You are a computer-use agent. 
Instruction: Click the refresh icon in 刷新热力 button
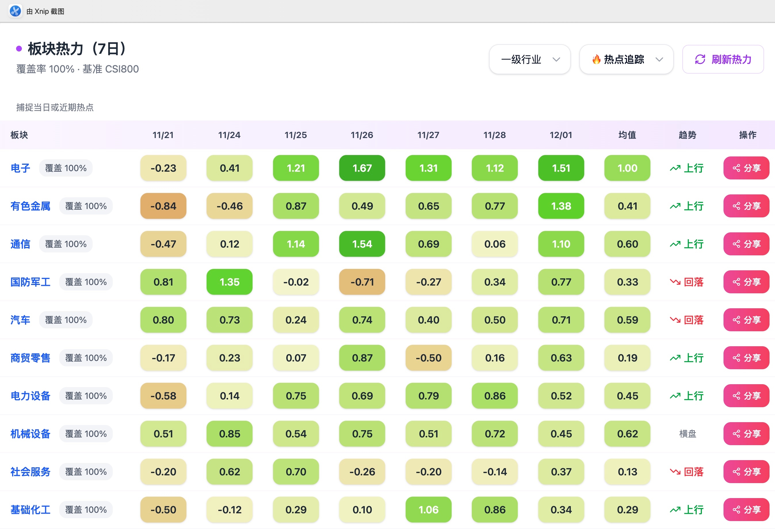pyautogui.click(x=700, y=59)
